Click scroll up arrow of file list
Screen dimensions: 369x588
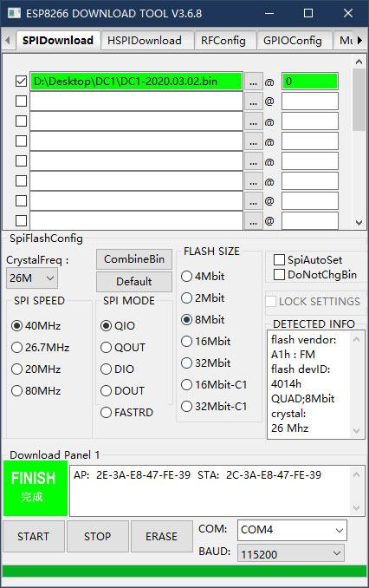(x=359, y=62)
